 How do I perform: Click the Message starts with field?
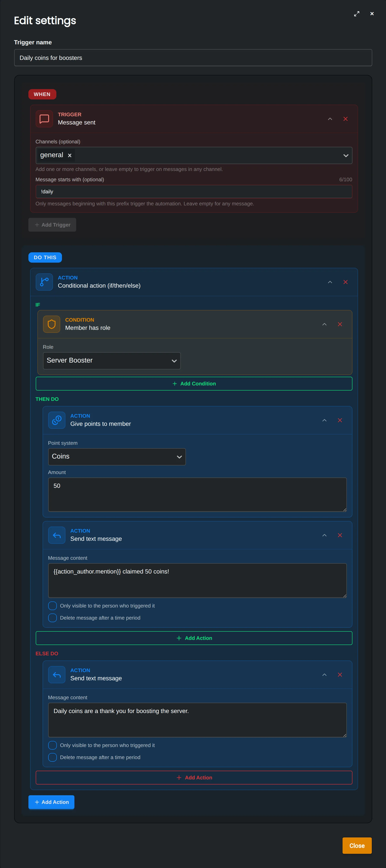194,191
